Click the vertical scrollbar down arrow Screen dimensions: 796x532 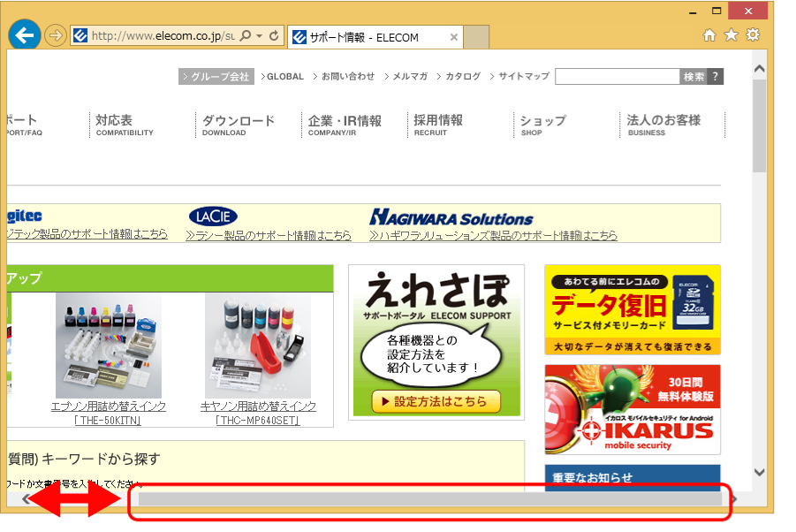coord(760,472)
